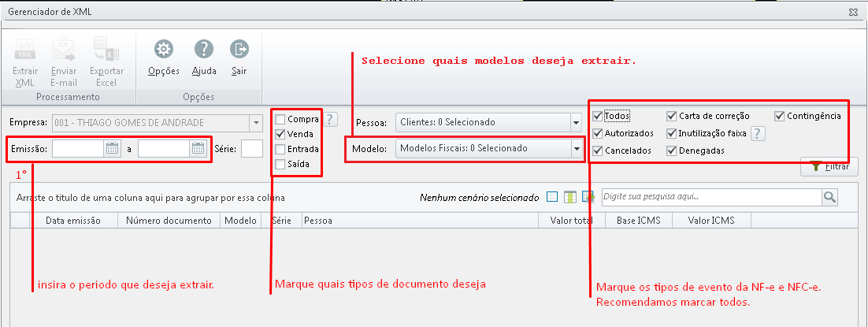Screen dimensions: 868x327
Task: Open the calendar picker for start Emissão date
Action: tap(113, 148)
